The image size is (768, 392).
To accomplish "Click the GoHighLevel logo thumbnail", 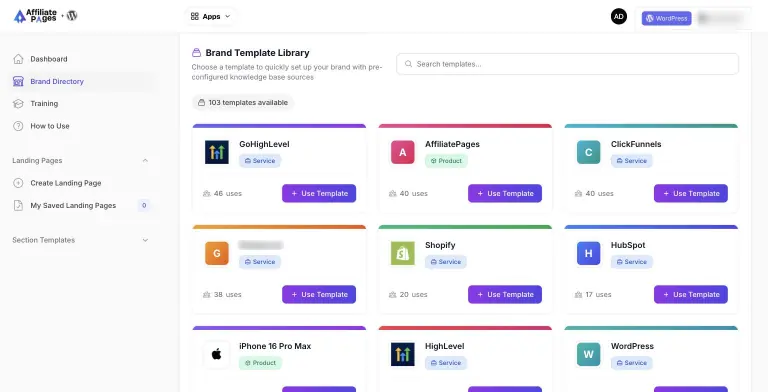I will [x=216, y=152].
